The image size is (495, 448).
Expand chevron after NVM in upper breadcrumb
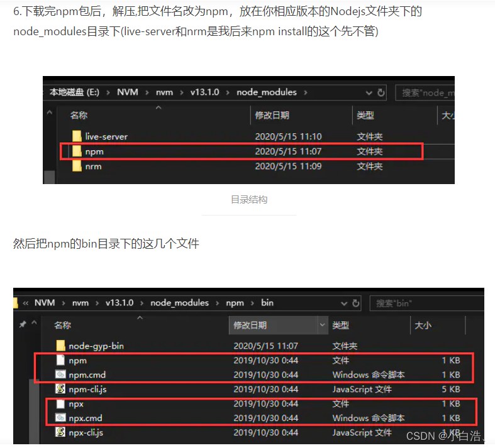[x=147, y=92]
